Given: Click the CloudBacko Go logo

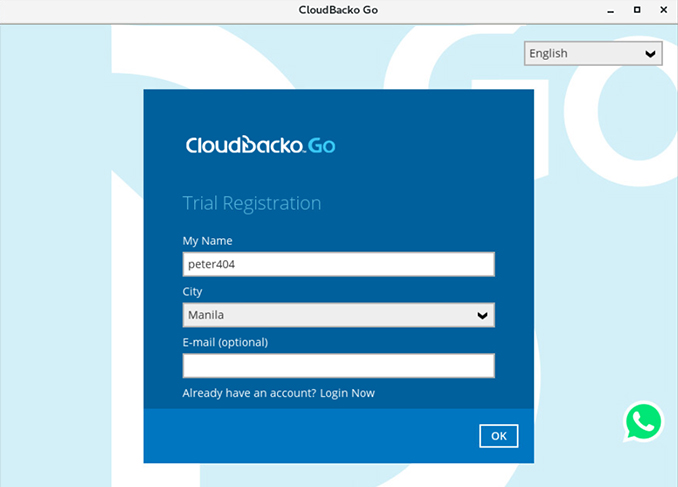Looking at the screenshot, I should [260, 145].
